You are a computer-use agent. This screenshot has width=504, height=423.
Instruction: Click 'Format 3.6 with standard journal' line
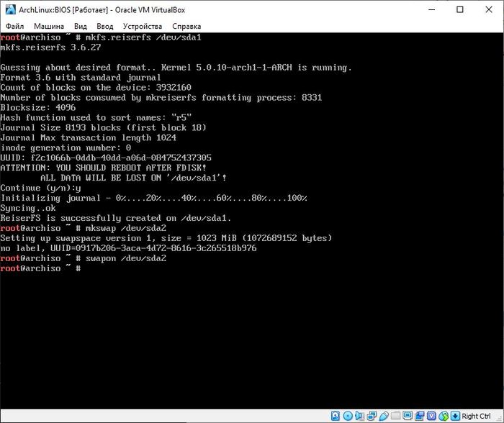[81, 78]
